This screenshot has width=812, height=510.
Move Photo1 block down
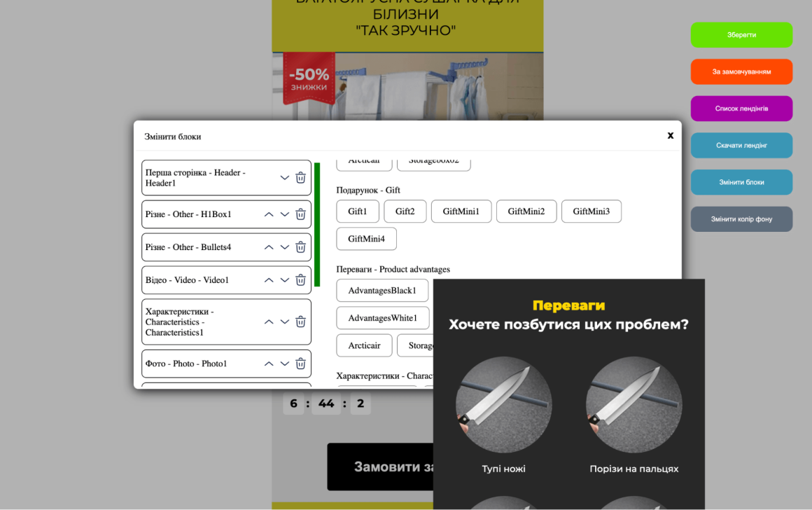[x=284, y=364]
